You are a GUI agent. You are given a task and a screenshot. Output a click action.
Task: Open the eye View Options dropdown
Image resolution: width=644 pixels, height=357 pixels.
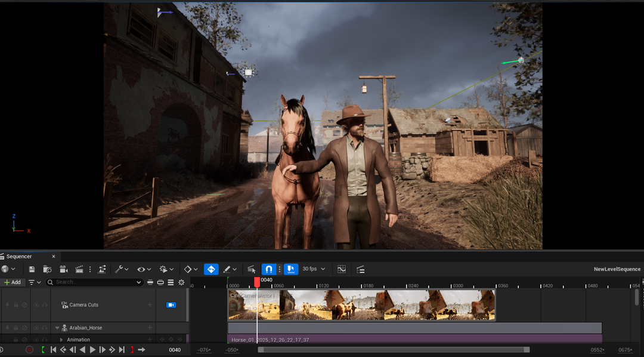tap(144, 269)
